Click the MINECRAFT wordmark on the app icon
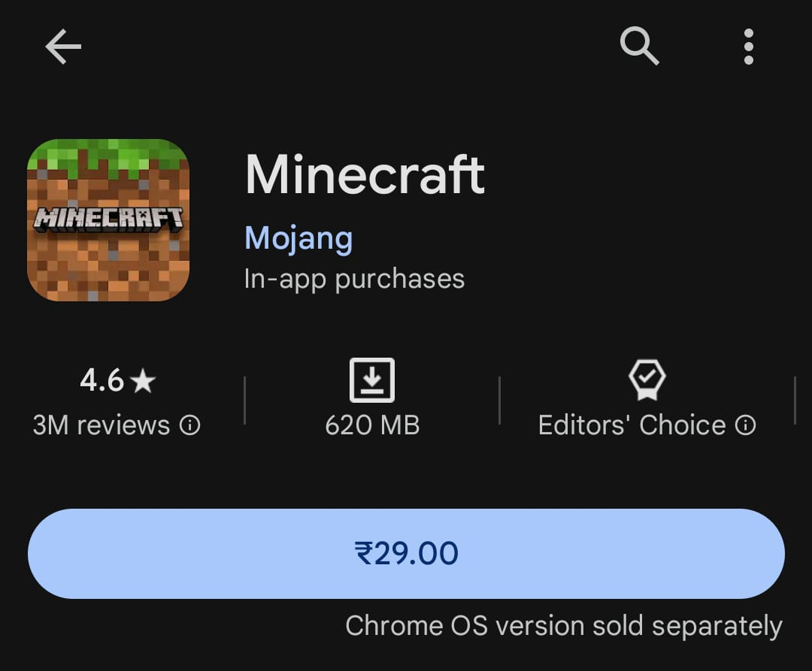The height and width of the screenshot is (671, 812). [108, 219]
